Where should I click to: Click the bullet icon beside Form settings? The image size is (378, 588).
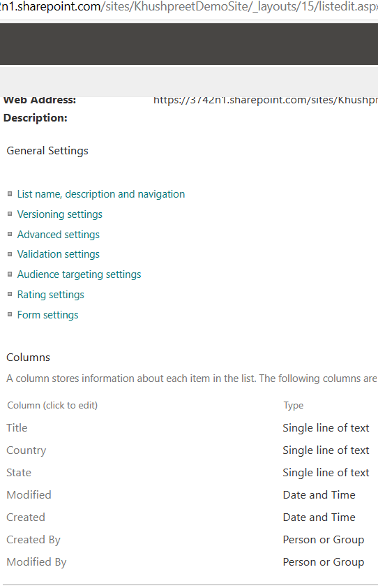click(10, 314)
